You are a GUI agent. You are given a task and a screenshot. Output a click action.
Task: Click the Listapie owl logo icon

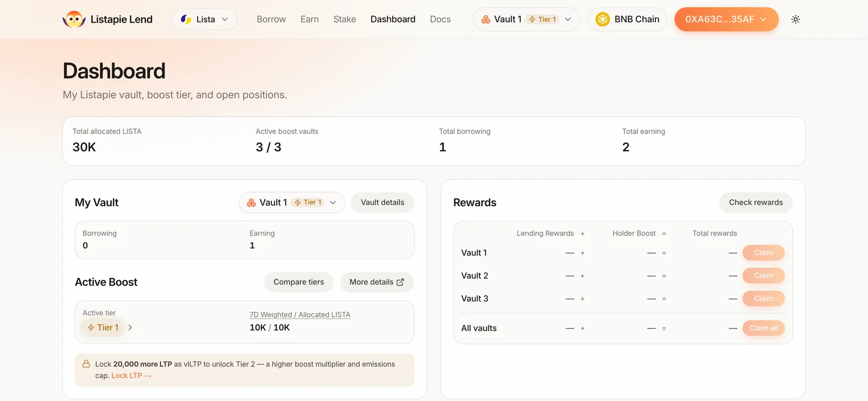tap(74, 20)
